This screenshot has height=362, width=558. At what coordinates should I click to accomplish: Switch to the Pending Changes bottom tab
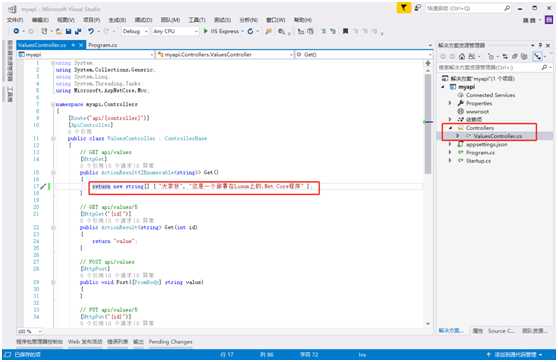point(170,342)
